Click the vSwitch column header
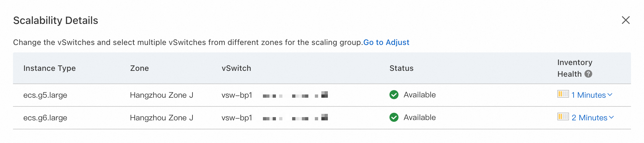Image resolution: width=644 pixels, height=143 pixels. click(236, 68)
